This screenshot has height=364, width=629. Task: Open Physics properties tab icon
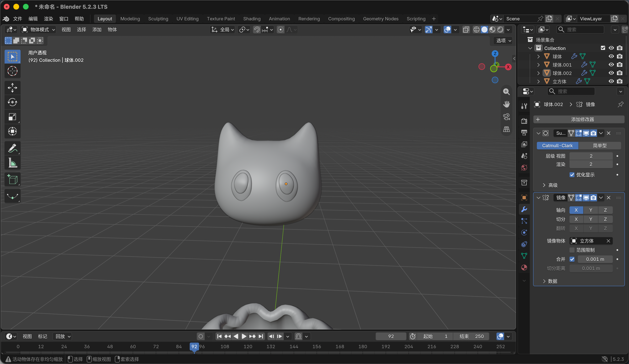coord(524,233)
